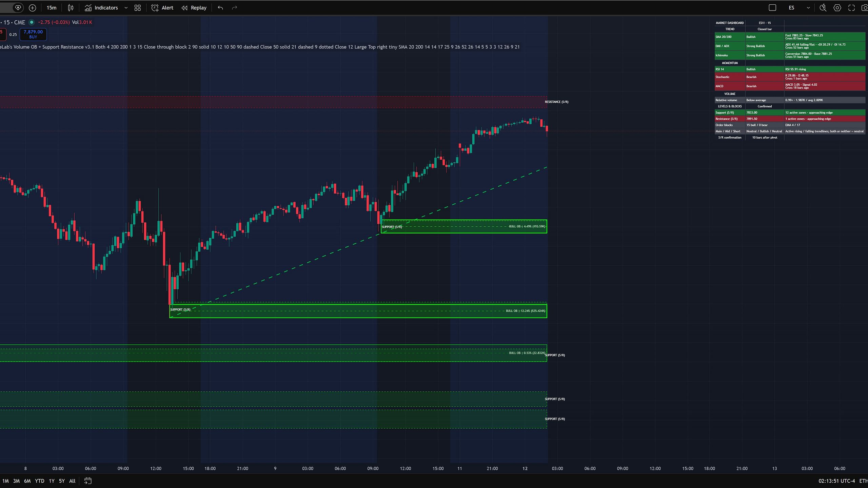This screenshot has height=488, width=868.
Task: Change the 15m chart interval
Action: click(52, 7)
